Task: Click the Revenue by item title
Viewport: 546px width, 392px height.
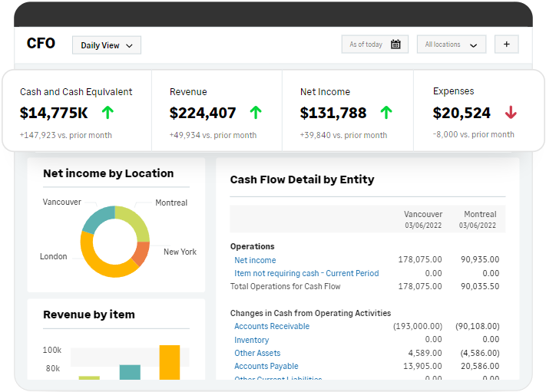Action: tap(89, 315)
